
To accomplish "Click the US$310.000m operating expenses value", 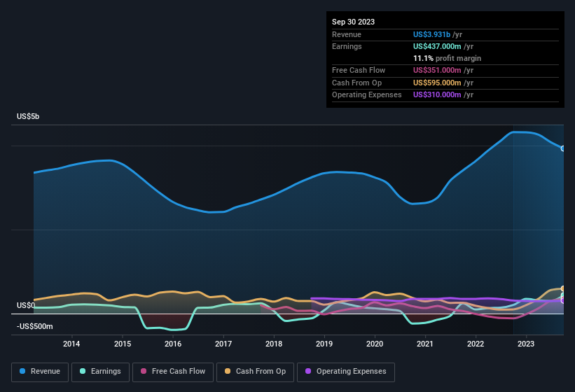I will 437,95.
